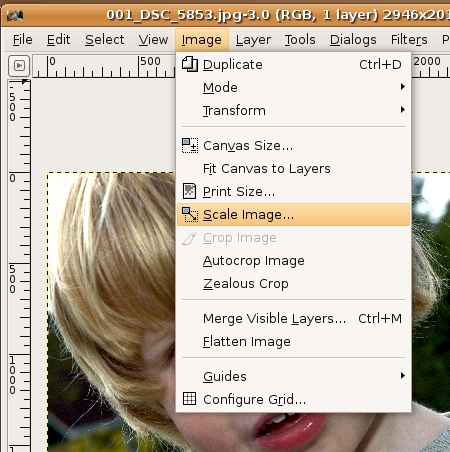Open the File menu
The width and height of the screenshot is (450, 452).
click(x=23, y=40)
